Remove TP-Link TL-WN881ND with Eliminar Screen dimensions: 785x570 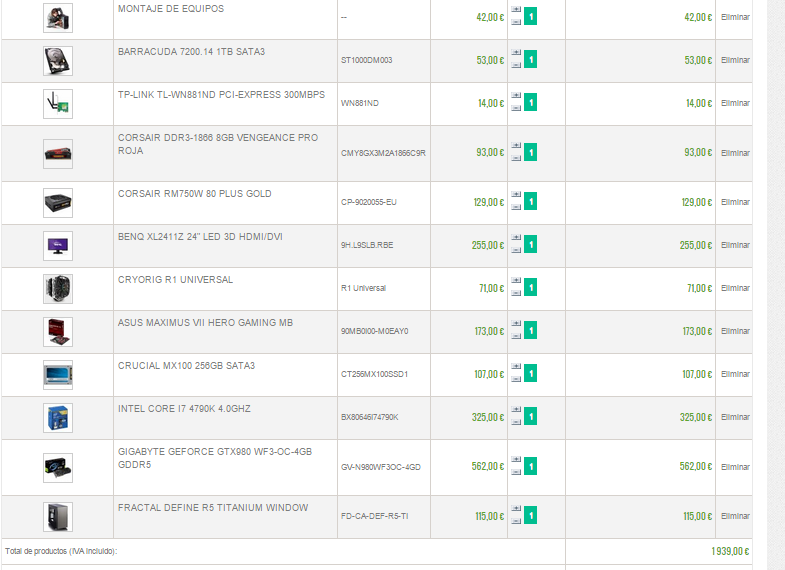click(735, 103)
